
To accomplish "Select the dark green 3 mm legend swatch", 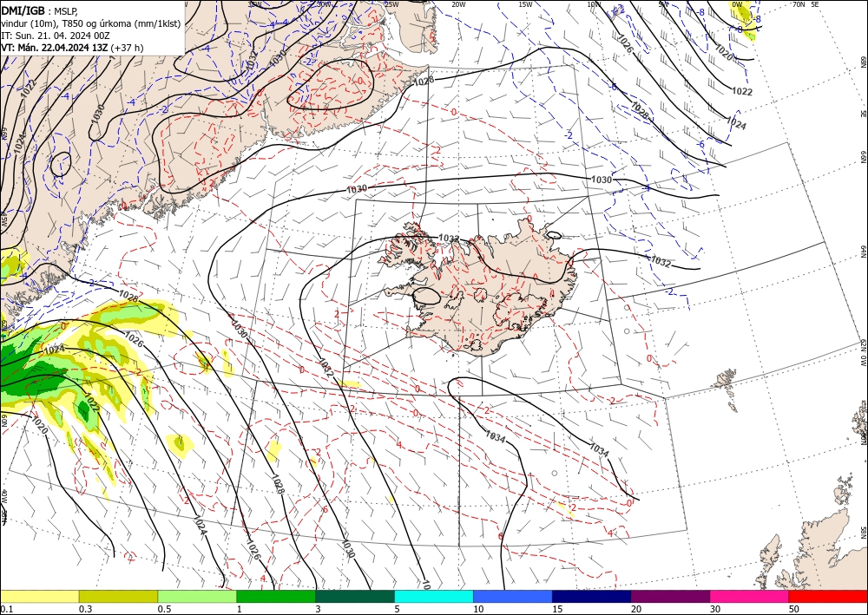I will pyautogui.click(x=355, y=596).
